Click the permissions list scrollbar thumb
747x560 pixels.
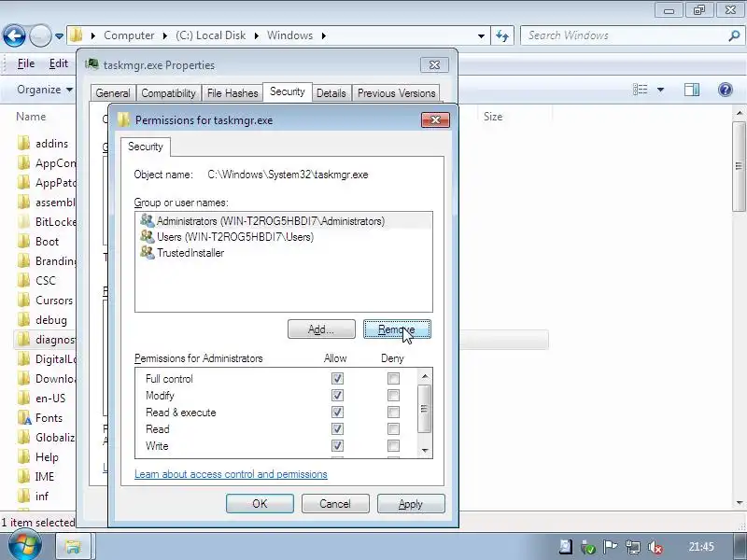pos(425,409)
